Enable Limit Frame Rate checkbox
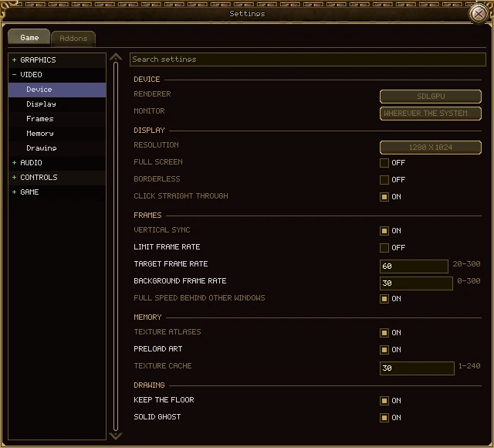 384,248
